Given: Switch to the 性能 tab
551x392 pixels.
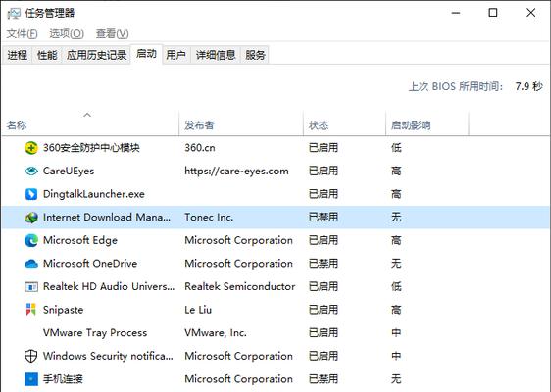Looking at the screenshot, I should (x=47, y=55).
